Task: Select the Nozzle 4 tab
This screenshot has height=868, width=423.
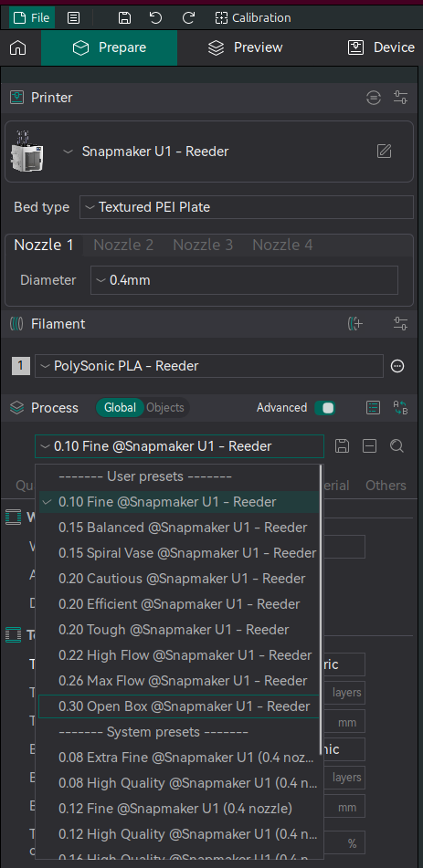Action: click(x=282, y=245)
